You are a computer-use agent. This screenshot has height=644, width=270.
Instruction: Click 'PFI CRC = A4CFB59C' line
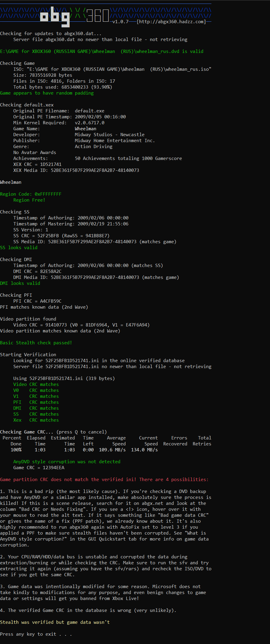[x=37, y=301]
